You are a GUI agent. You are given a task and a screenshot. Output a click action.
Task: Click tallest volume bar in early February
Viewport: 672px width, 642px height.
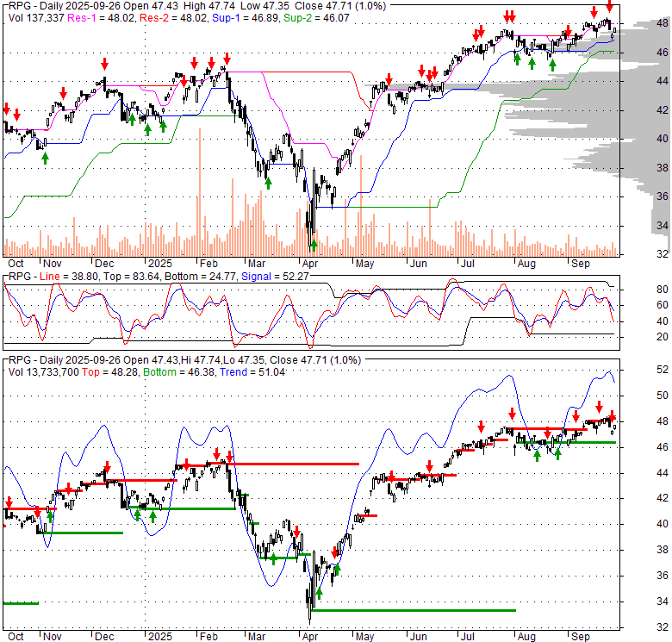click(199, 192)
